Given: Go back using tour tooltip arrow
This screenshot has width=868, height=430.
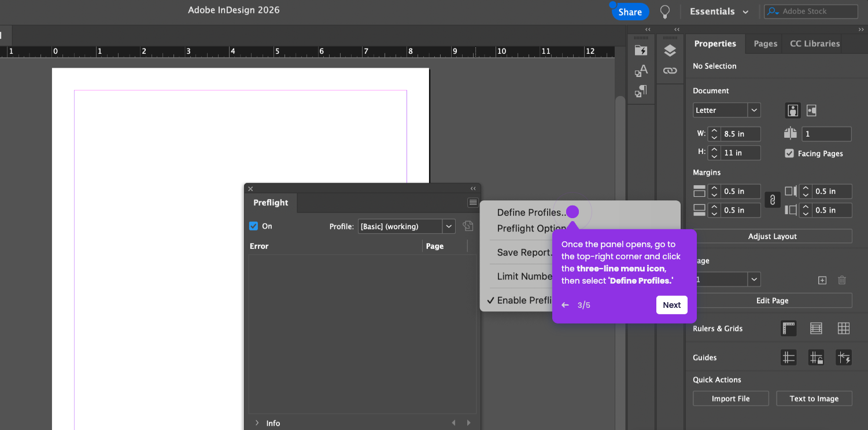Looking at the screenshot, I should pyautogui.click(x=566, y=305).
